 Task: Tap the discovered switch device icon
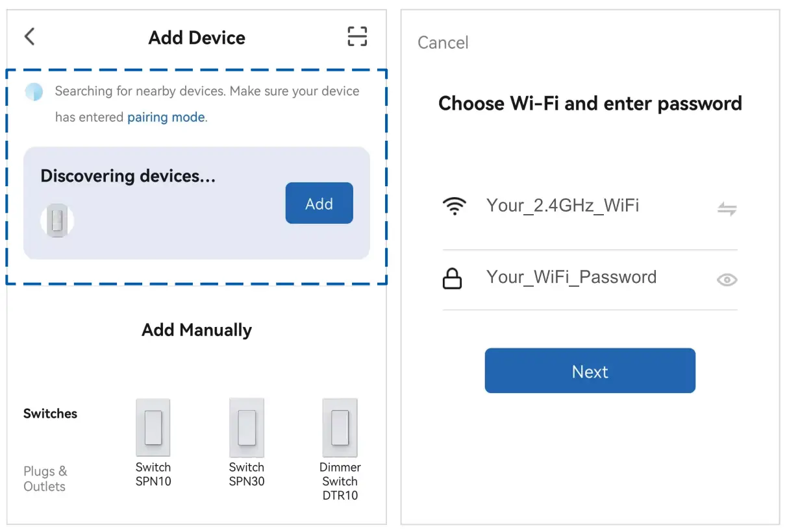pyautogui.click(x=57, y=221)
